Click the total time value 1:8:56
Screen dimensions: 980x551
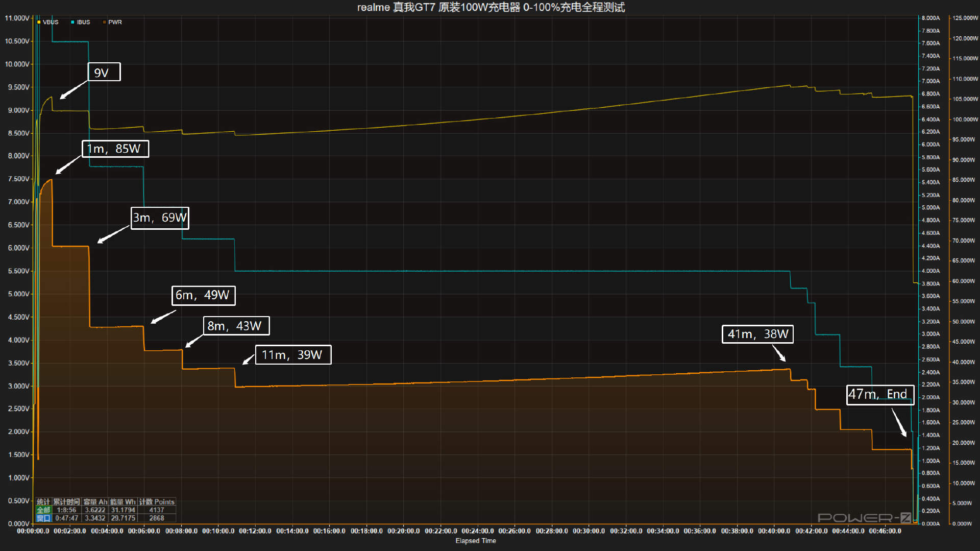tap(66, 510)
